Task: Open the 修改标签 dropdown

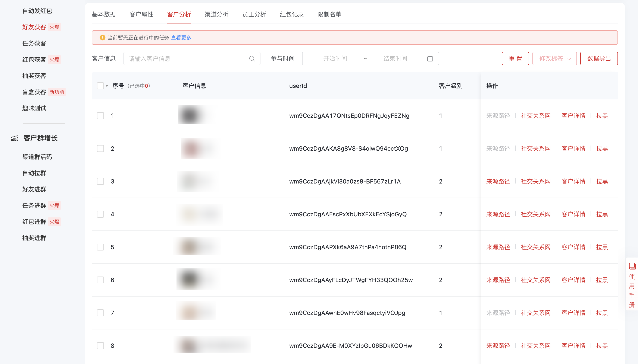Action: (555, 58)
